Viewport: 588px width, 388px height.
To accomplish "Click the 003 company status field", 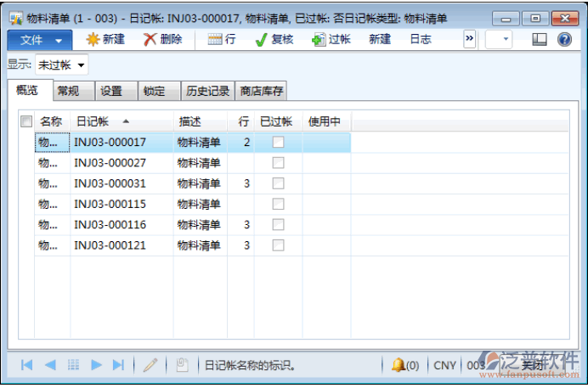I will pyautogui.click(x=476, y=365).
